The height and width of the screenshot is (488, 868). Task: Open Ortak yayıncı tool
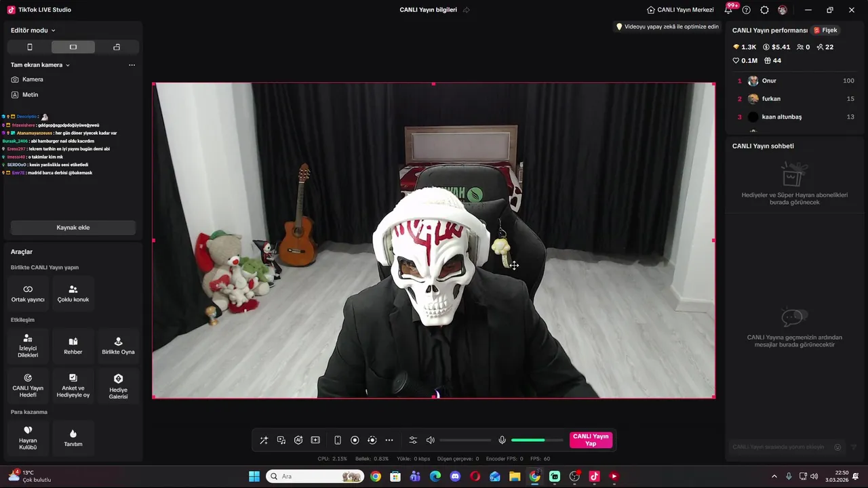[x=28, y=293]
